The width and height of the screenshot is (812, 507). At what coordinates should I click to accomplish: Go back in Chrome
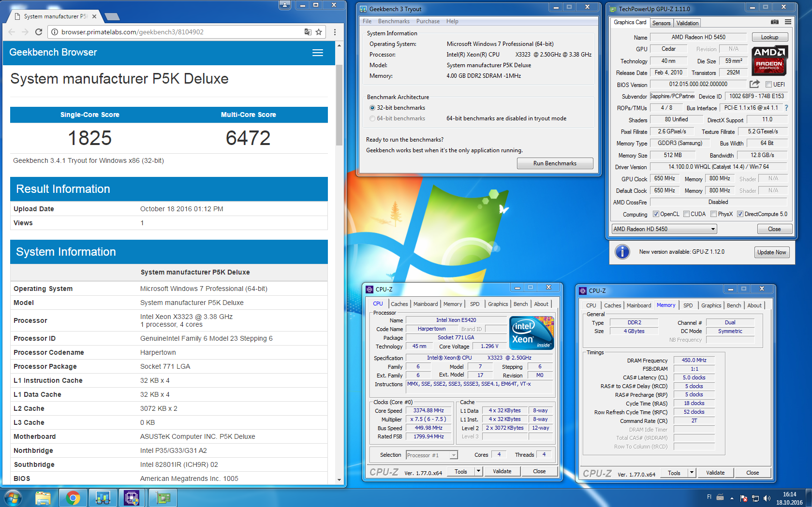click(12, 32)
